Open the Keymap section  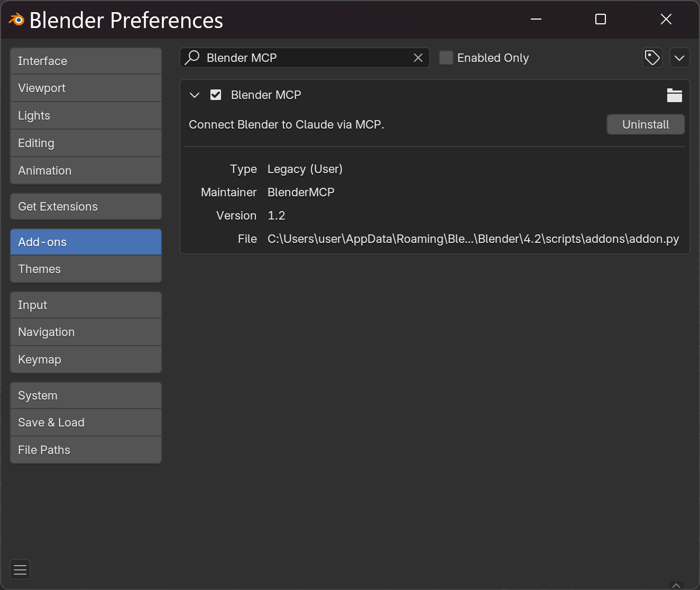coord(86,359)
